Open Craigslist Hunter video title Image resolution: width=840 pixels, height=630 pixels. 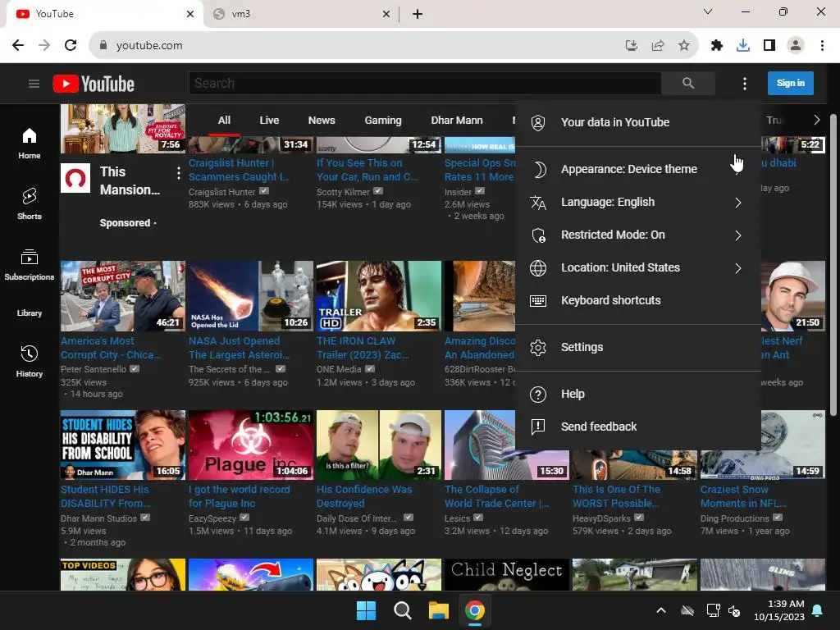click(x=239, y=170)
